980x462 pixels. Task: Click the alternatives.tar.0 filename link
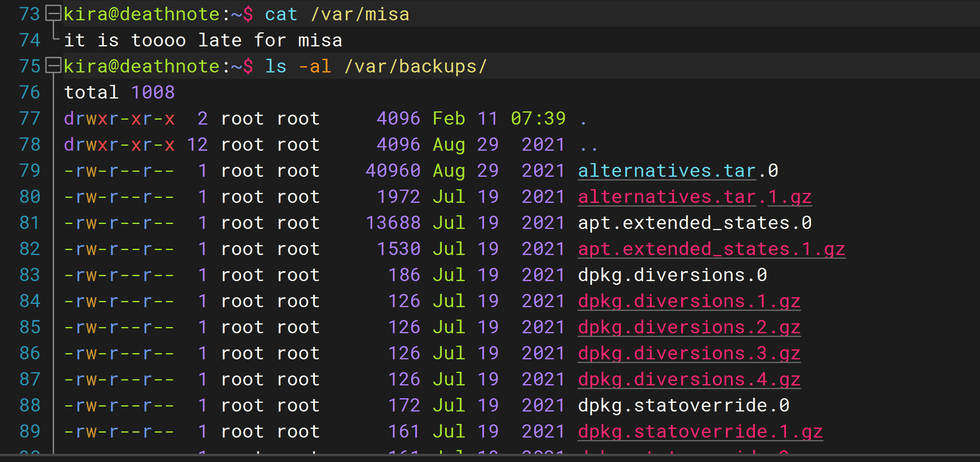point(667,171)
